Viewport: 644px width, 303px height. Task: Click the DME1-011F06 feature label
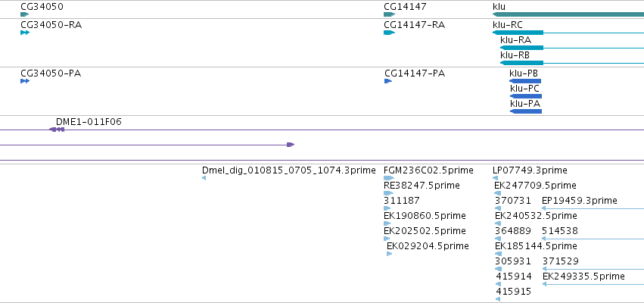coord(89,122)
